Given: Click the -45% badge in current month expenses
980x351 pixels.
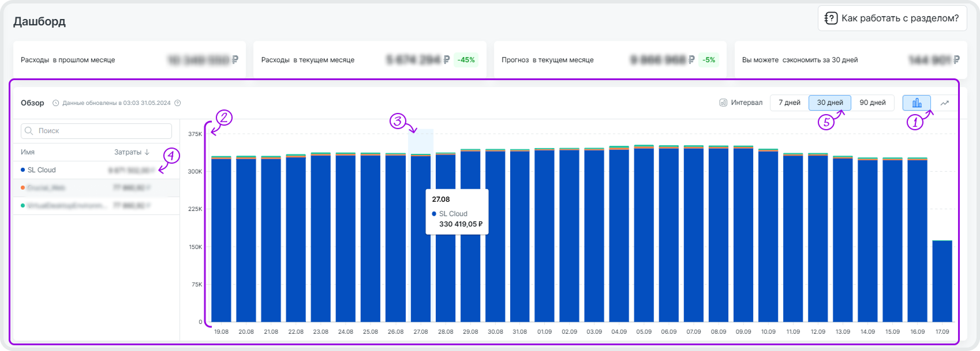Looking at the screenshot, I should (466, 60).
